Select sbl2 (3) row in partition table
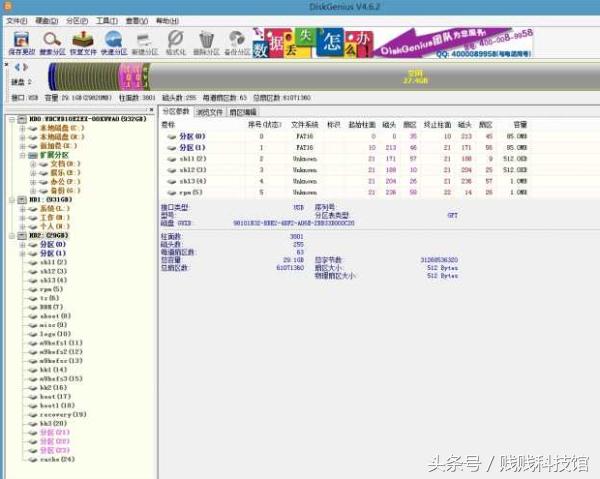 click(344, 170)
